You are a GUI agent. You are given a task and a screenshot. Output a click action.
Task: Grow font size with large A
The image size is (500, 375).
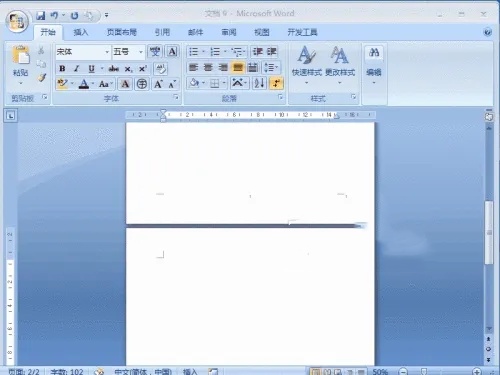click(x=158, y=84)
